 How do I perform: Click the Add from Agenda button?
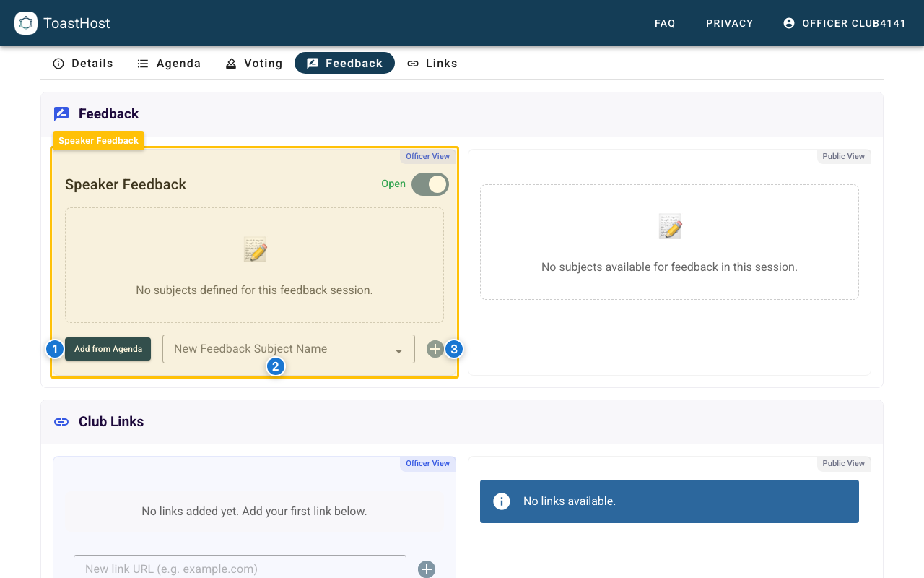click(x=108, y=349)
